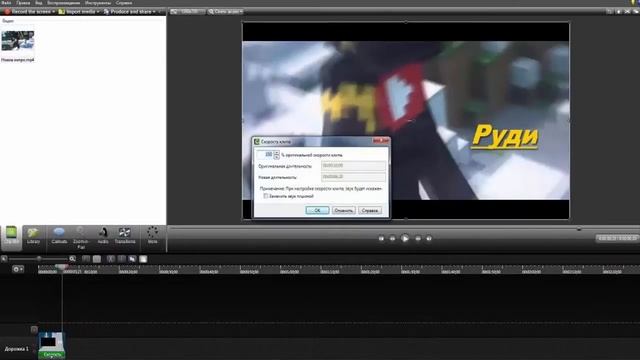Close the clip speed dialog

pos(380,141)
